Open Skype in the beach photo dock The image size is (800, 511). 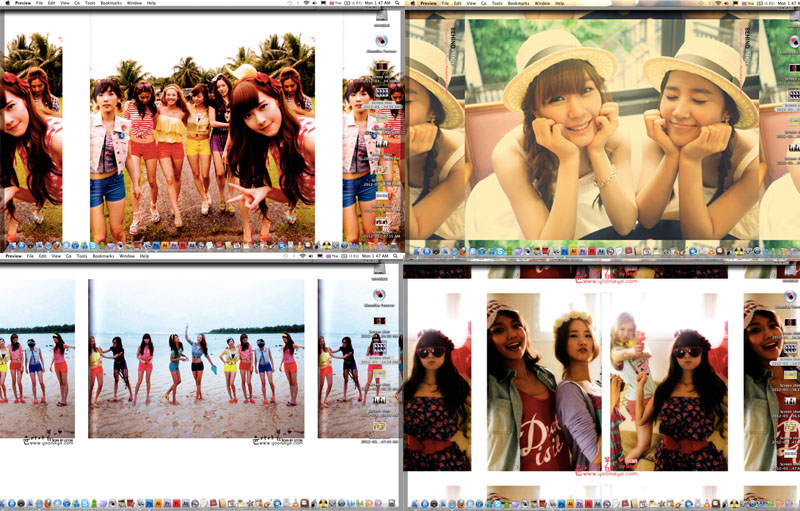tap(85, 503)
